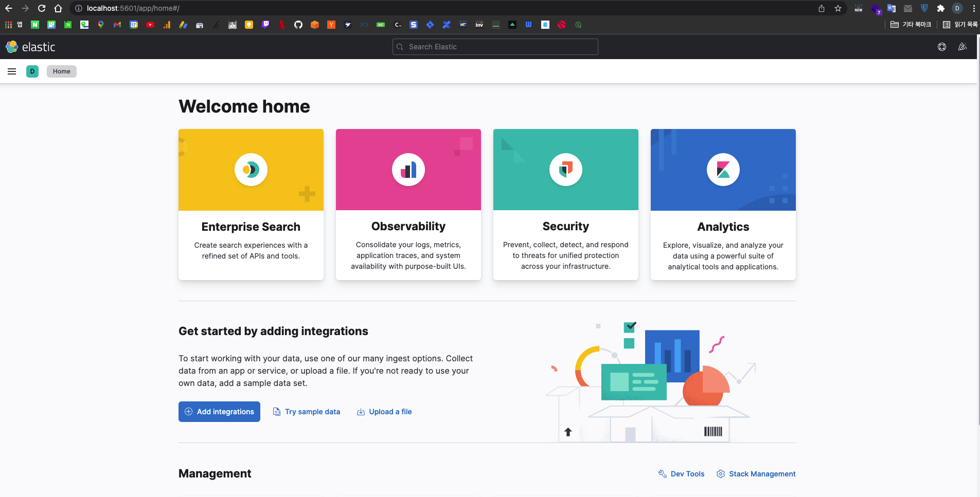Toggle the hamburger navigation menu
Screen dimensions: 980x497
pos(12,71)
